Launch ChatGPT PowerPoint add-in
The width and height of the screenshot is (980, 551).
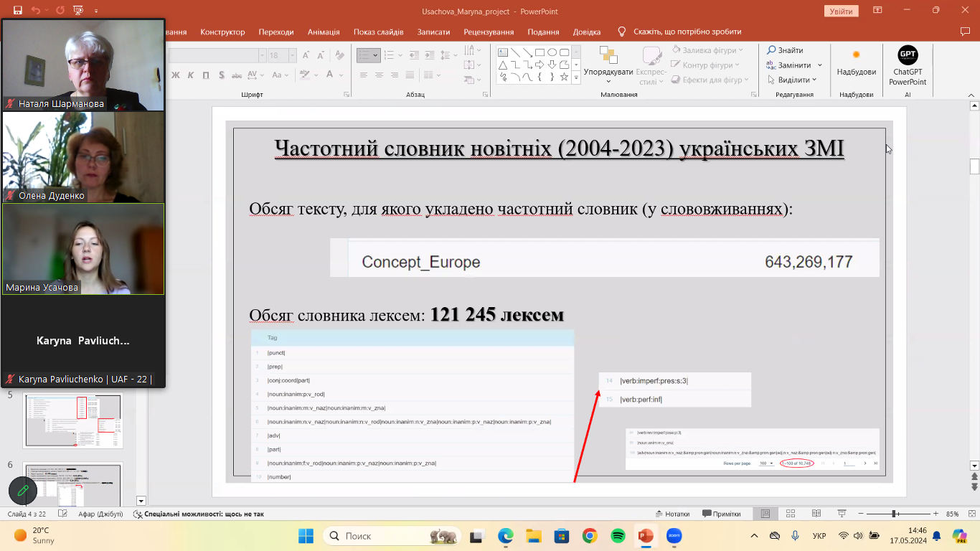click(908, 65)
